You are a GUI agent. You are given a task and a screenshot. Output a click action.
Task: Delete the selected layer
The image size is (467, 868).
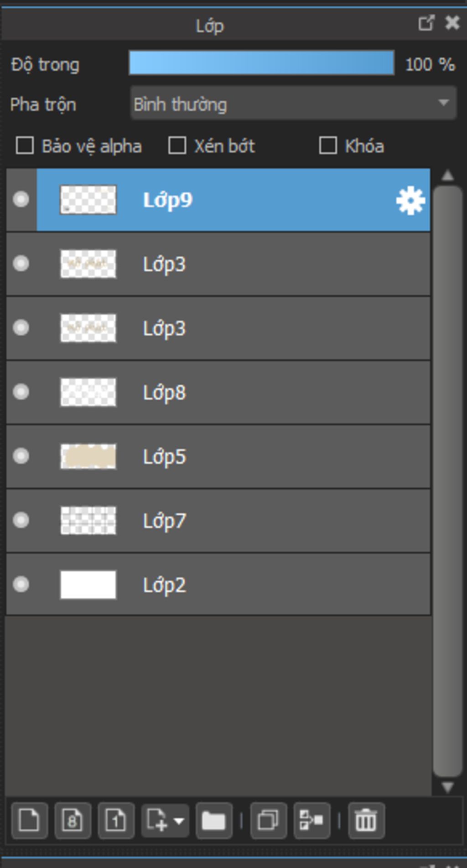click(366, 821)
